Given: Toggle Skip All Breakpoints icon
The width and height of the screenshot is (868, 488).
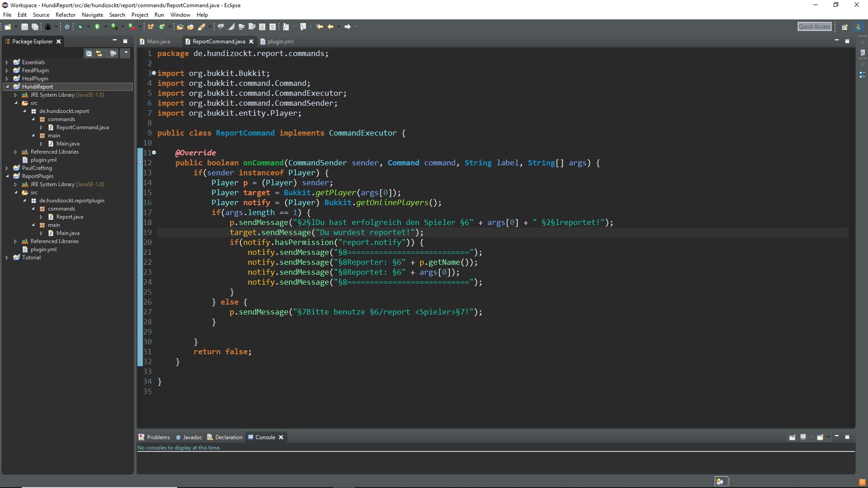Looking at the screenshot, I should pos(67,27).
